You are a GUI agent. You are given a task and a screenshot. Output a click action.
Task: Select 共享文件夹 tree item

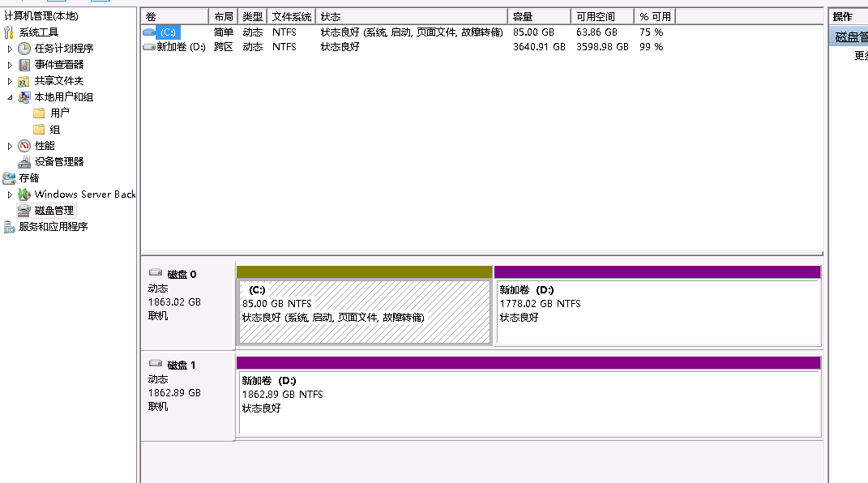pyautogui.click(x=58, y=81)
